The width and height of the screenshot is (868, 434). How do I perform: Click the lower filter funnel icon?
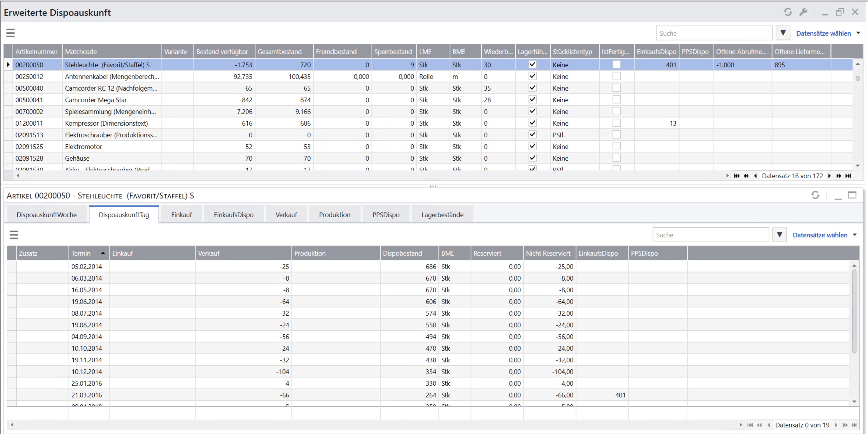[x=779, y=235]
